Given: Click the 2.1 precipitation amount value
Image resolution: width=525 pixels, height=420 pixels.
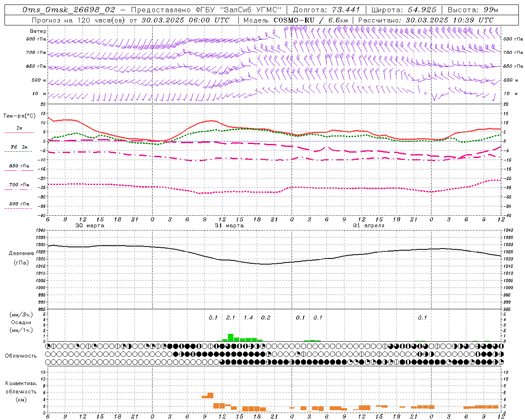Looking at the screenshot, I should [231, 317].
